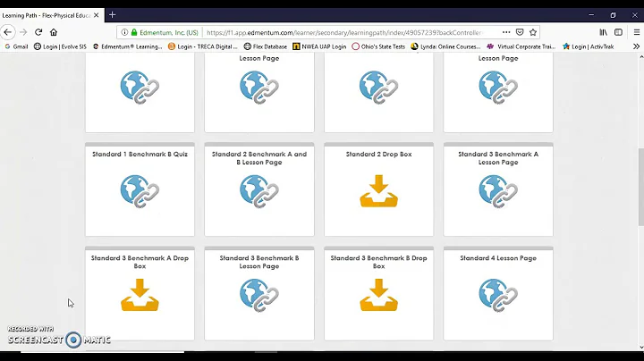The width and height of the screenshot is (644, 361).
Task: Bookmark this page with the star icon
Action: [x=533, y=32]
